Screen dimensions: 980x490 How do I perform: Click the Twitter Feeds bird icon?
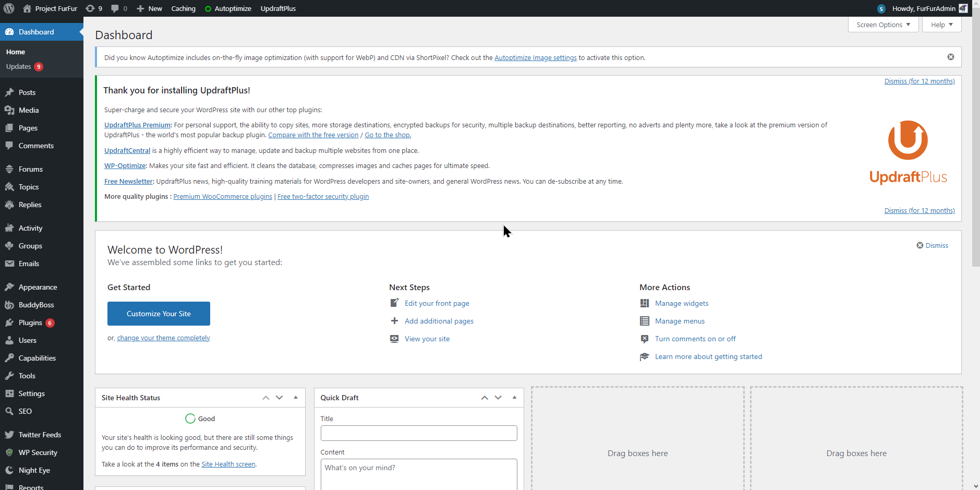9,435
